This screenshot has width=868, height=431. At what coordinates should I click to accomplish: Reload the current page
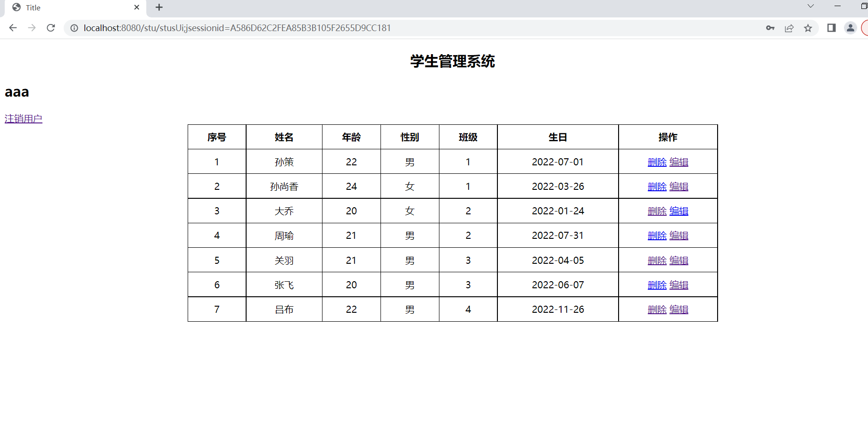50,28
